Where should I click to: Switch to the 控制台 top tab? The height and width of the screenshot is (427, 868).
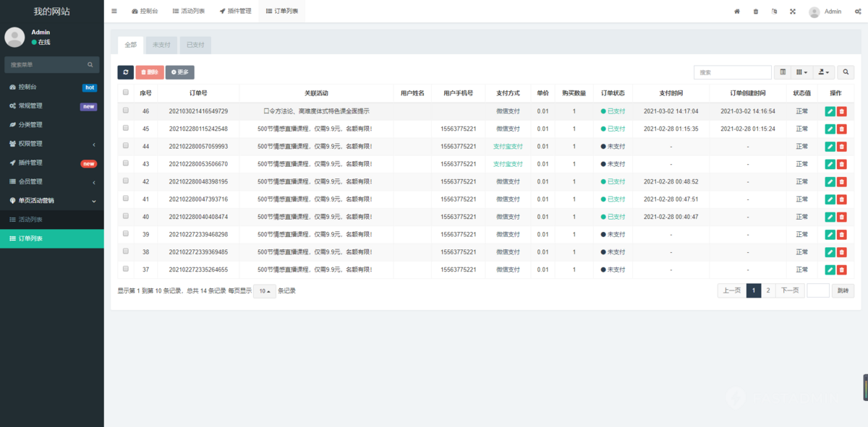[145, 12]
